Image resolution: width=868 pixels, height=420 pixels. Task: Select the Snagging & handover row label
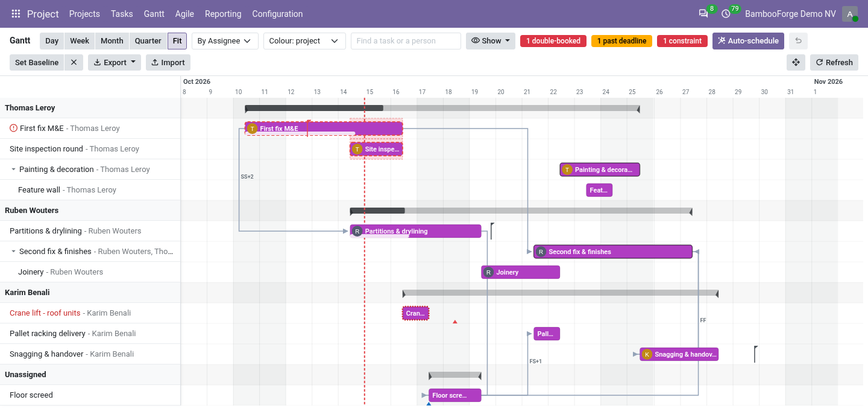tap(46, 354)
